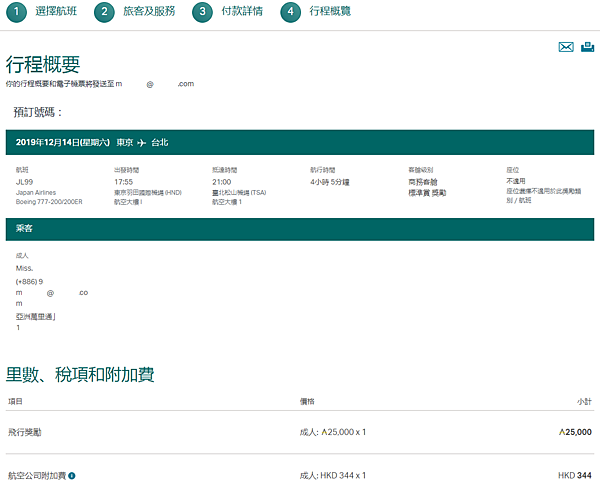Go to 選擇航班 step
The height and width of the screenshot is (482, 600).
pos(56,11)
